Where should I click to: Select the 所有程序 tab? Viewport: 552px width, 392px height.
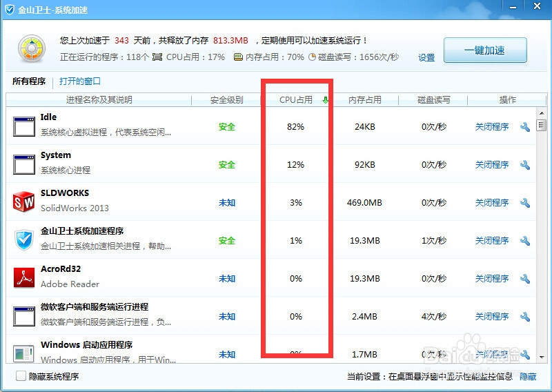click(x=29, y=81)
